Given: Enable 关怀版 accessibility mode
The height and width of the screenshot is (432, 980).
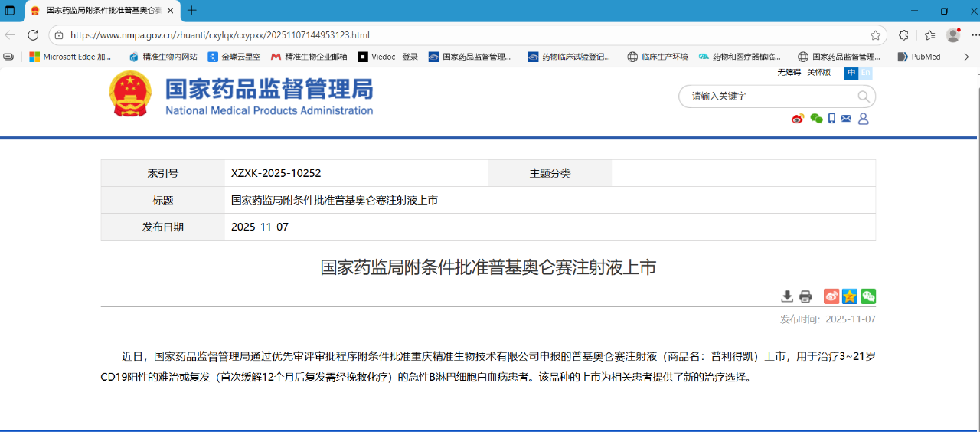Looking at the screenshot, I should pos(818,72).
